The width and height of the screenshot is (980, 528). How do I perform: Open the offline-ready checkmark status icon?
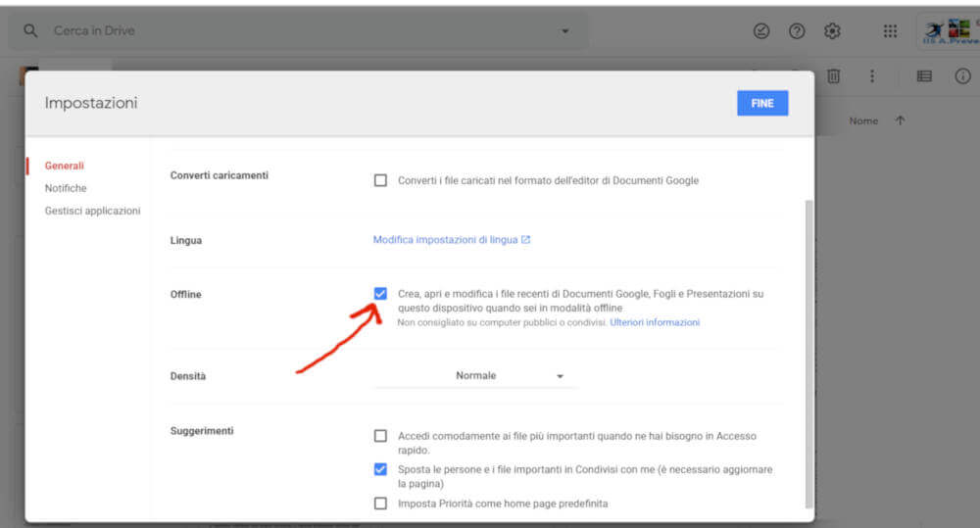[761, 30]
